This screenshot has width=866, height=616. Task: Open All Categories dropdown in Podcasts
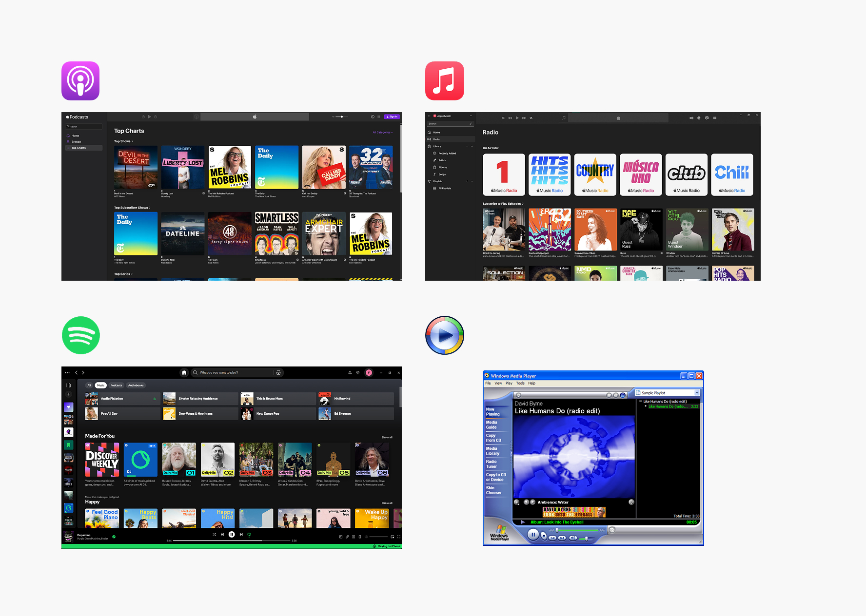pos(382,133)
